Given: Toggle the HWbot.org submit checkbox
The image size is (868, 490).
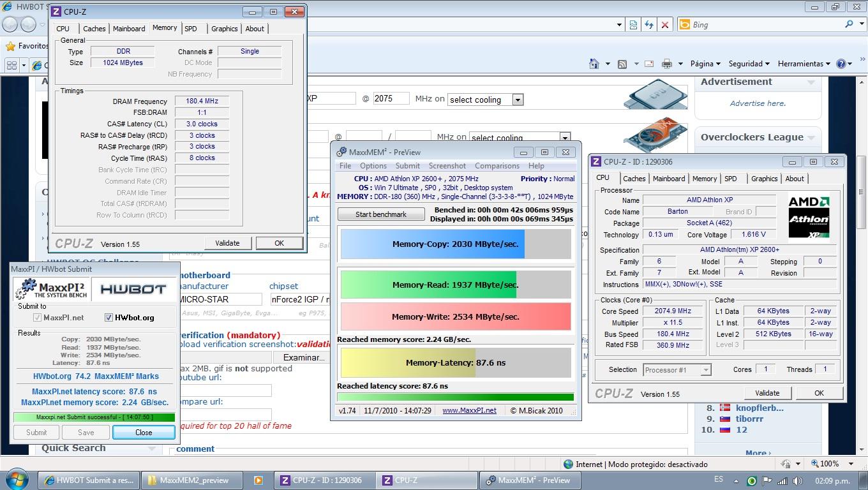Looking at the screenshot, I should (108, 317).
